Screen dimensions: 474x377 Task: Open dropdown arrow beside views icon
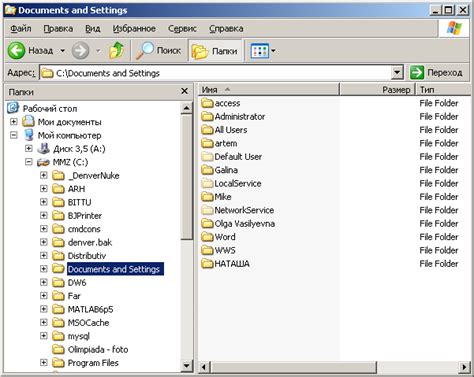click(x=273, y=51)
